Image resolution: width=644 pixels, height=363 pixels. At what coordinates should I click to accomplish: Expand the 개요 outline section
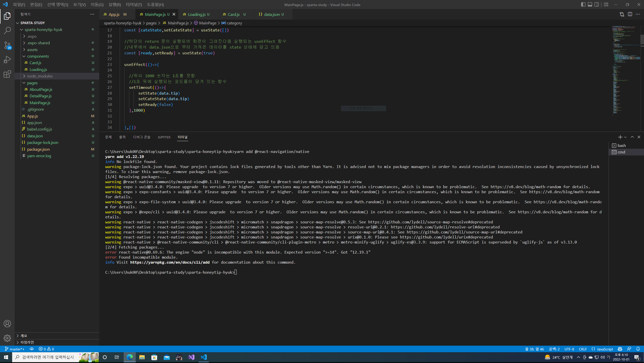click(x=57, y=336)
